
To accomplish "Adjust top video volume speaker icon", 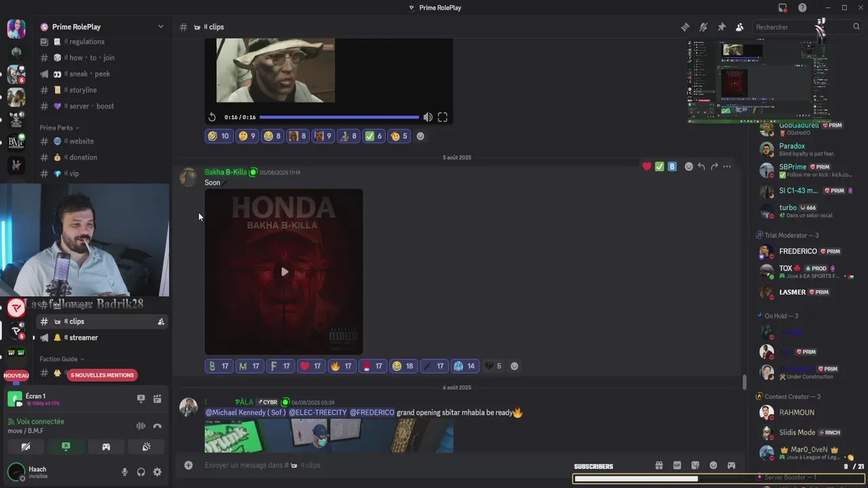I will pyautogui.click(x=428, y=117).
